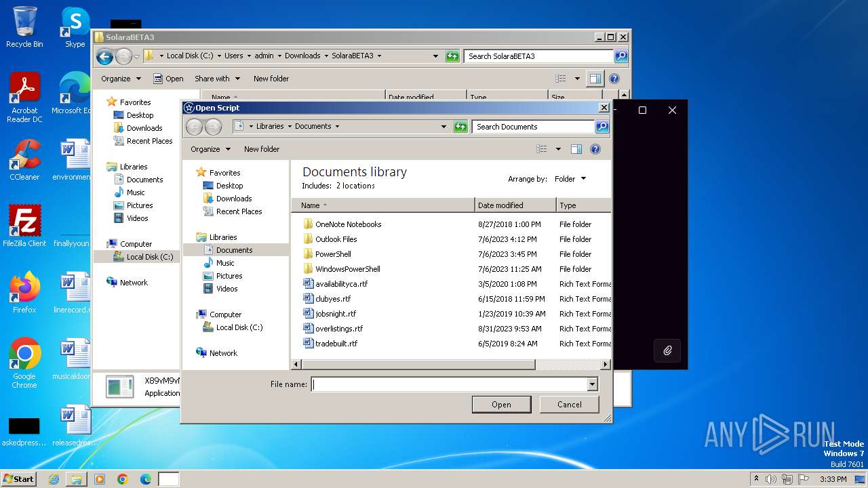Select the Outlook Files folder
The image size is (868, 488).
click(330, 239)
